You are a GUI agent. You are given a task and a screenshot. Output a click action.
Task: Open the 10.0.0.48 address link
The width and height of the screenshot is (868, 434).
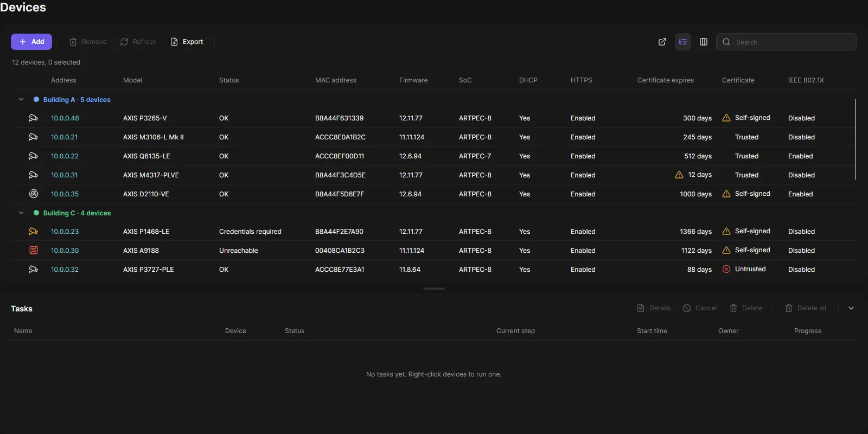[x=65, y=118]
